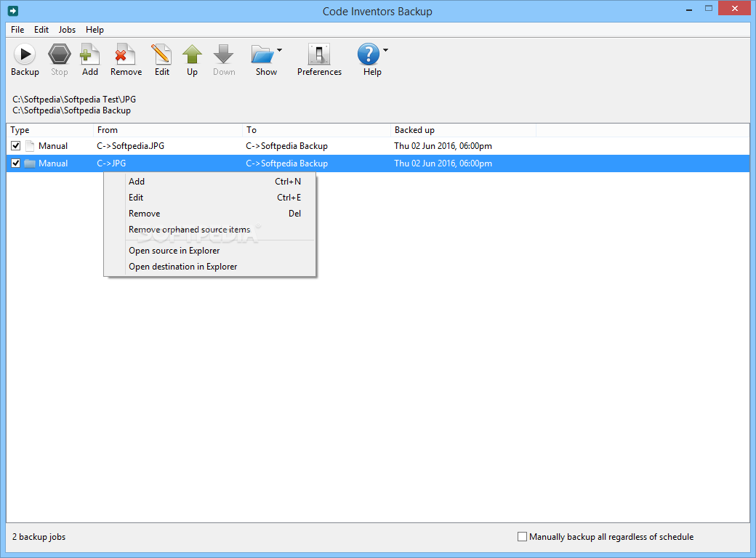Click the C->JPG source cell
Screen dimensions: 756x558
pyautogui.click(x=111, y=163)
